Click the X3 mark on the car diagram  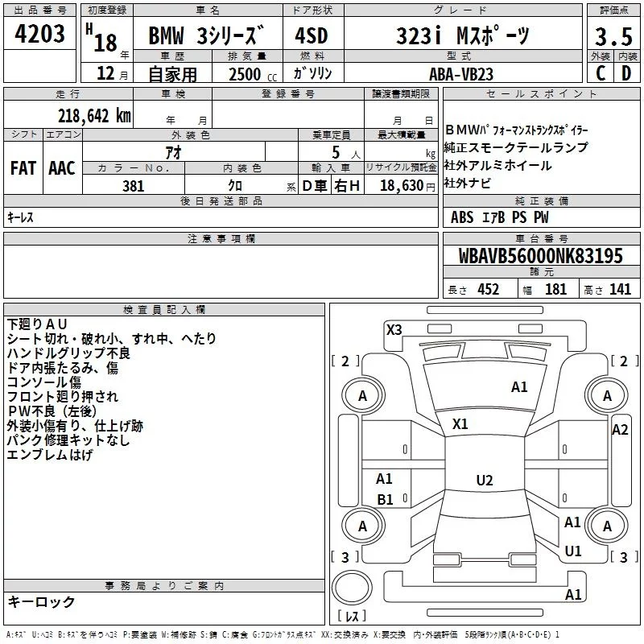click(x=394, y=330)
